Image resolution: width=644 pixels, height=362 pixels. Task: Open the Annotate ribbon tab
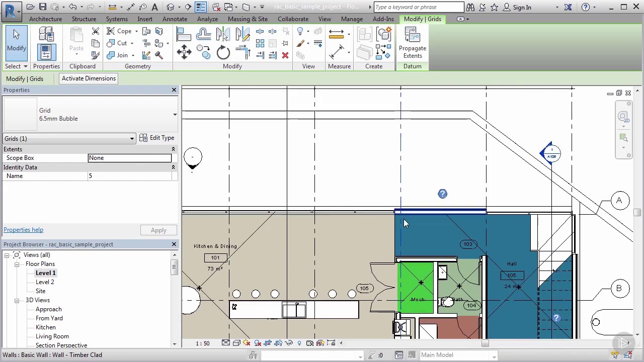pyautogui.click(x=175, y=19)
